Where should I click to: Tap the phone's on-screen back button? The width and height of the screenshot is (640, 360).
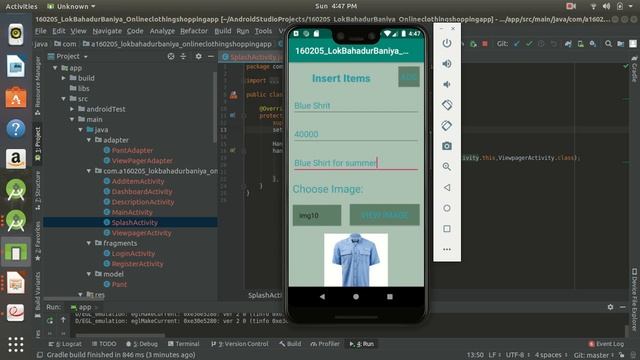(x=322, y=297)
